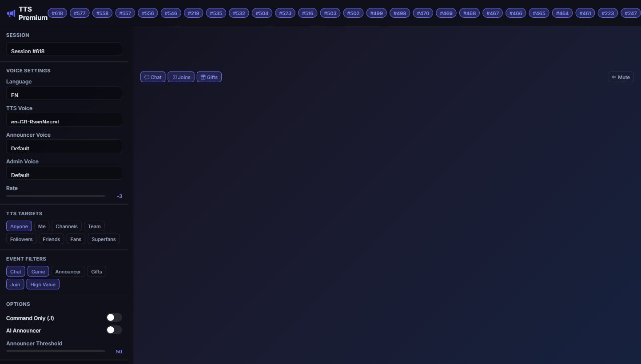641x364 pixels.
Task: Open session #466 chip
Action: pyautogui.click(x=516, y=13)
